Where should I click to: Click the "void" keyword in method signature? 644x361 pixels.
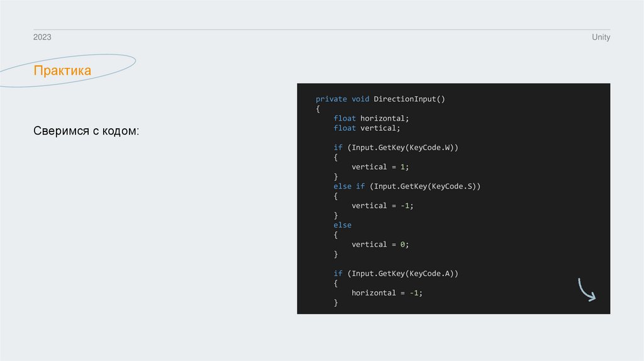tap(360, 99)
